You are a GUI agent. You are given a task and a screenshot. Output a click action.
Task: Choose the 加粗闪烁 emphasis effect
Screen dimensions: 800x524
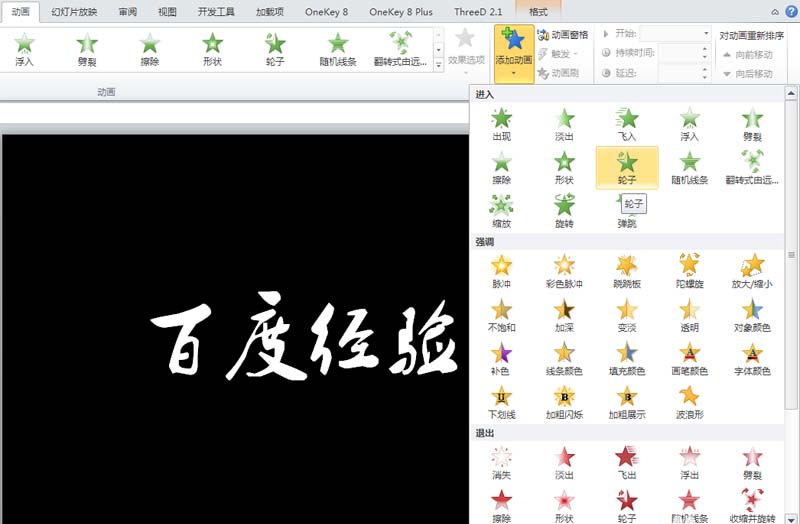tap(564, 402)
